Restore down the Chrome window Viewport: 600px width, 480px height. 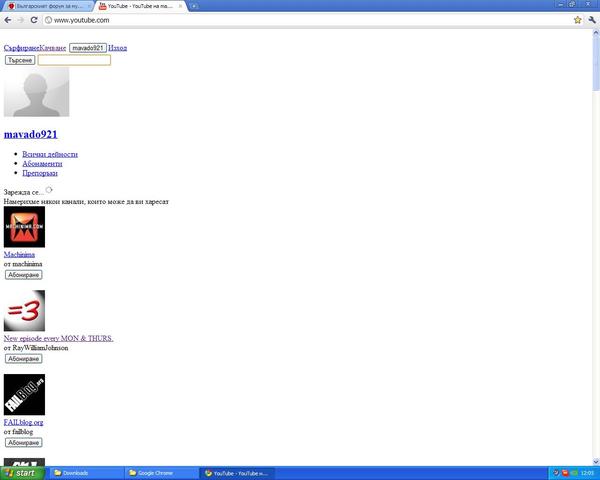coord(572,4)
